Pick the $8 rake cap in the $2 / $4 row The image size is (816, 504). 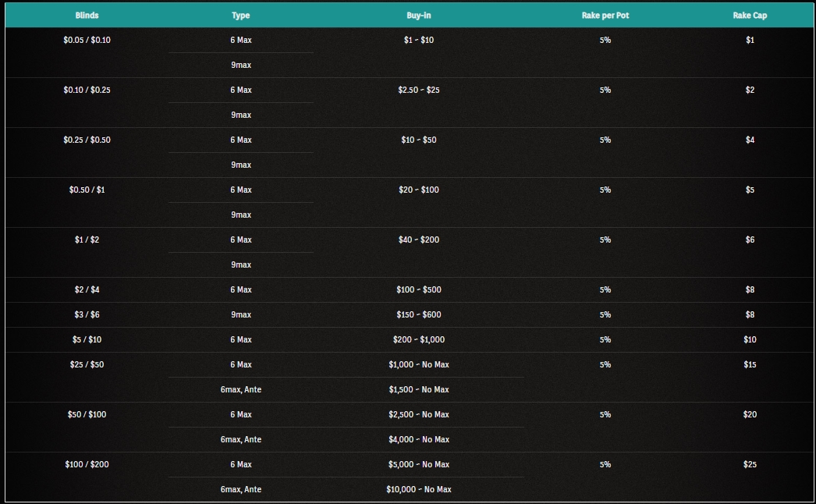coord(750,290)
